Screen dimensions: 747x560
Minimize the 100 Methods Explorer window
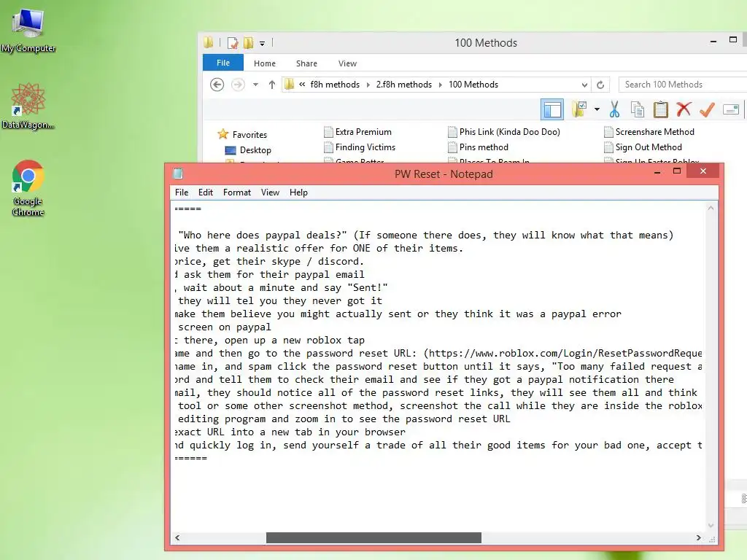click(713, 42)
